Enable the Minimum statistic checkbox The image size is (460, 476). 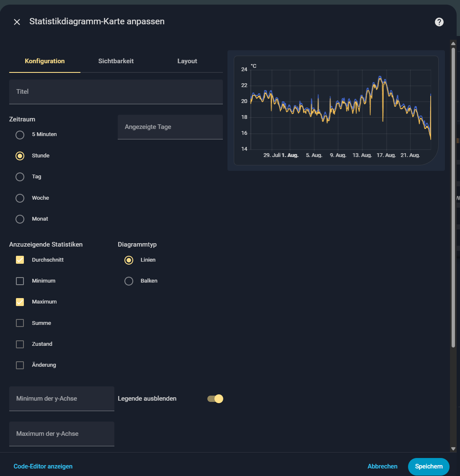coord(20,281)
